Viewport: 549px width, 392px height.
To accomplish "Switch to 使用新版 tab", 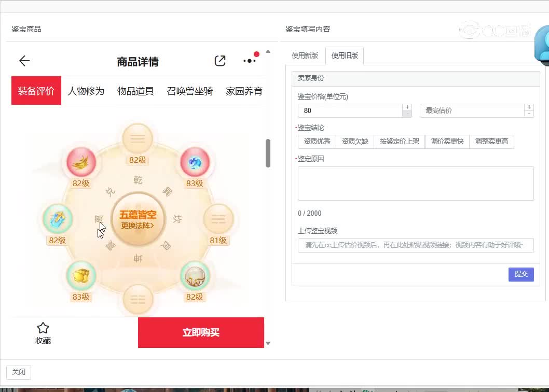I will (305, 55).
